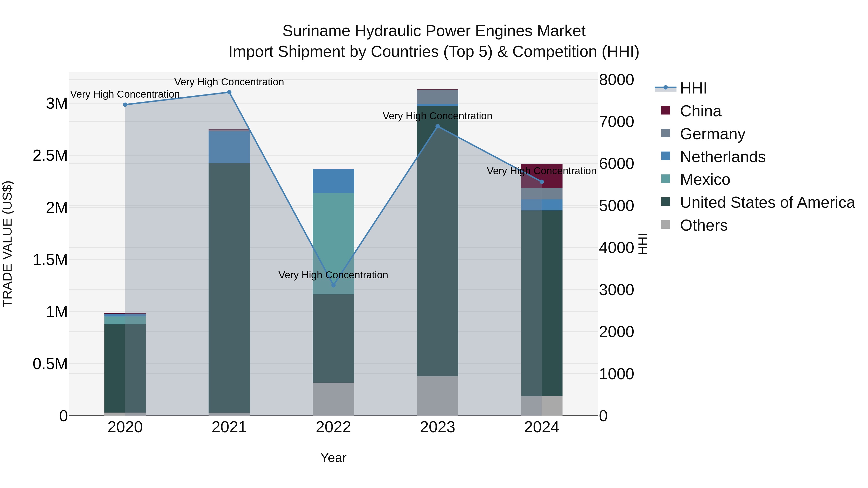868x488 pixels.
Task: Click the TRADE VALUE (US$) axis title
Action: (x=7, y=244)
